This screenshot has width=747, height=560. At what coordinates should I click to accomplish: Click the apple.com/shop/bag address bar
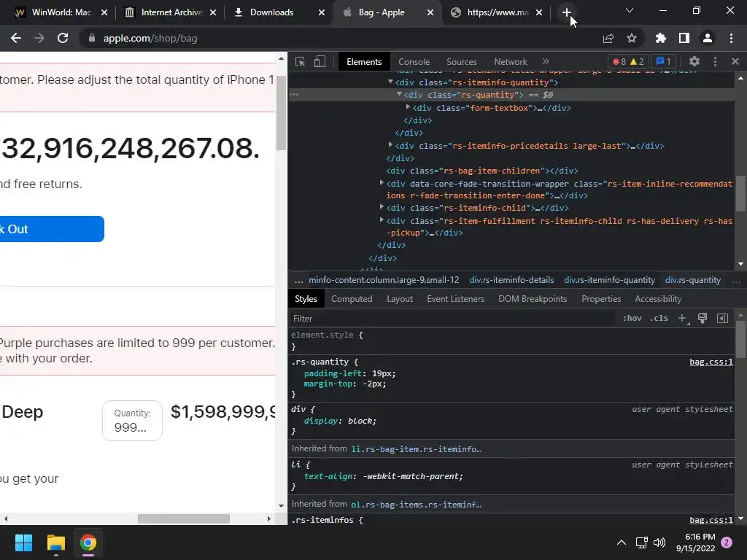coord(333,38)
